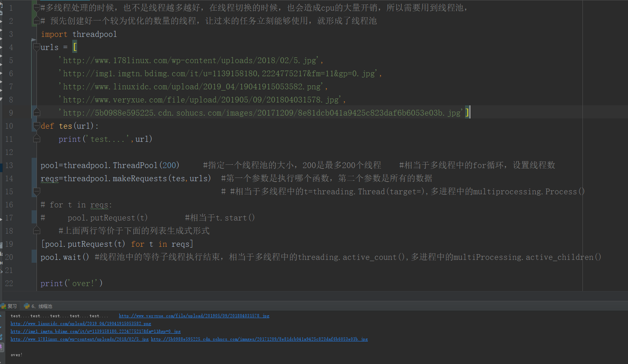Click the veryxue.com URL string on line 8

coord(201,100)
